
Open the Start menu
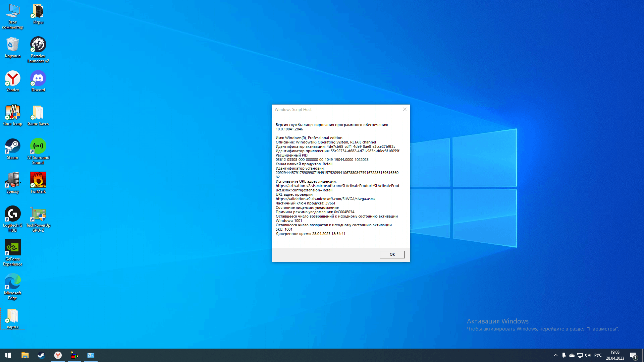[x=8, y=355]
